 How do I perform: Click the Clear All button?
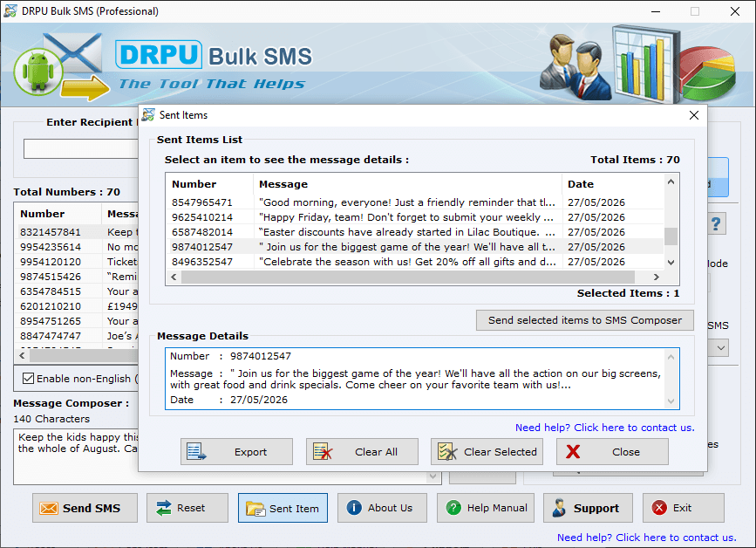362,451
